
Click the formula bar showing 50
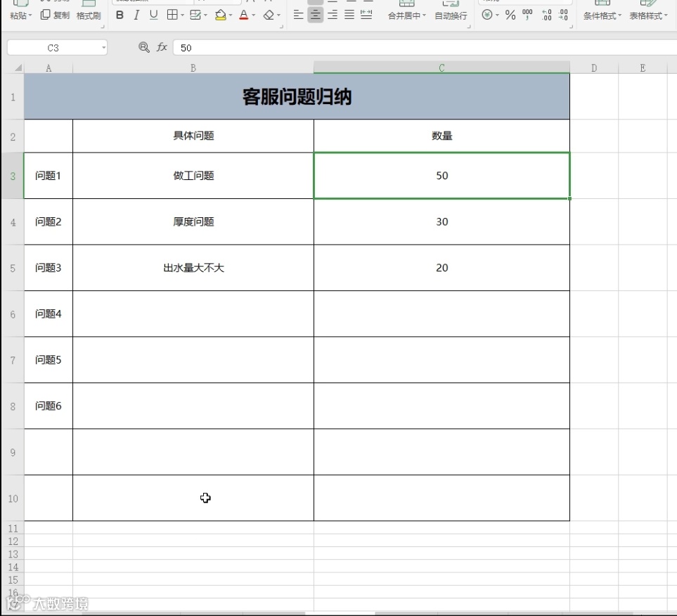click(x=425, y=48)
